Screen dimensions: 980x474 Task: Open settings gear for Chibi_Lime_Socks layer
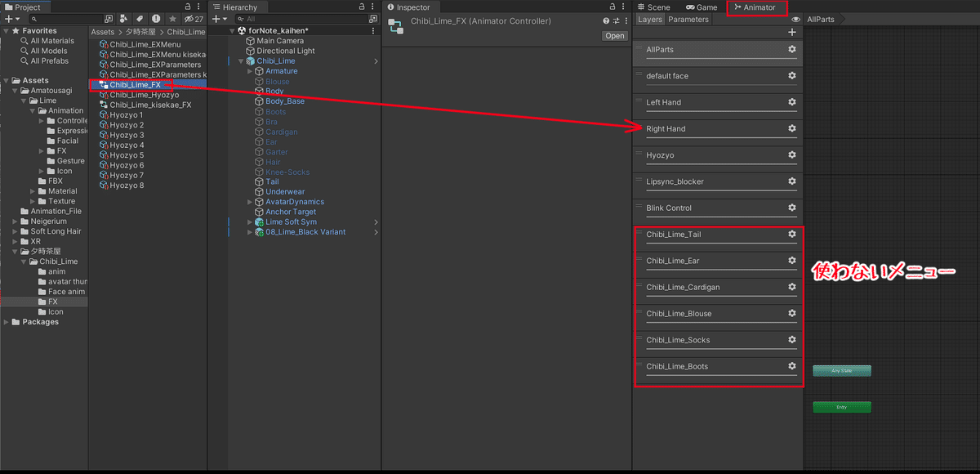pyautogui.click(x=791, y=340)
